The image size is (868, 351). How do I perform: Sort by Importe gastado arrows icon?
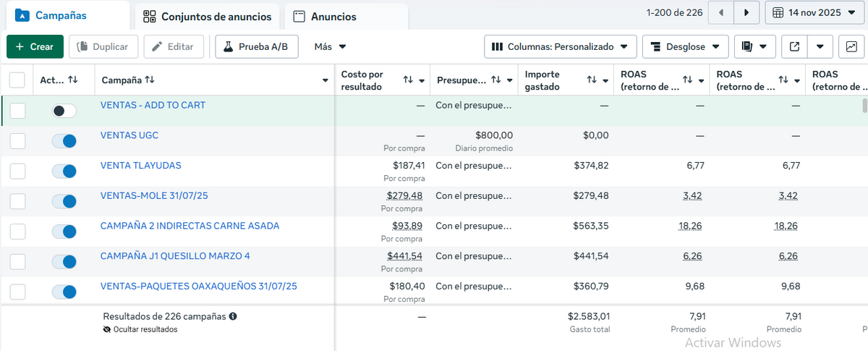[592, 80]
